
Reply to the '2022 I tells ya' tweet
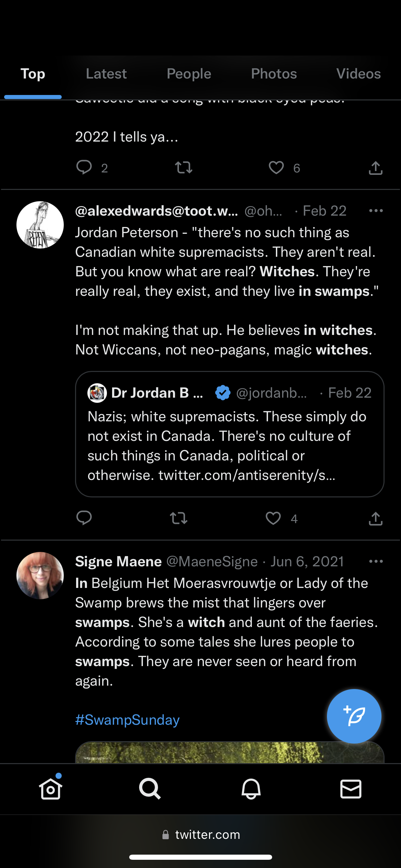(84, 168)
